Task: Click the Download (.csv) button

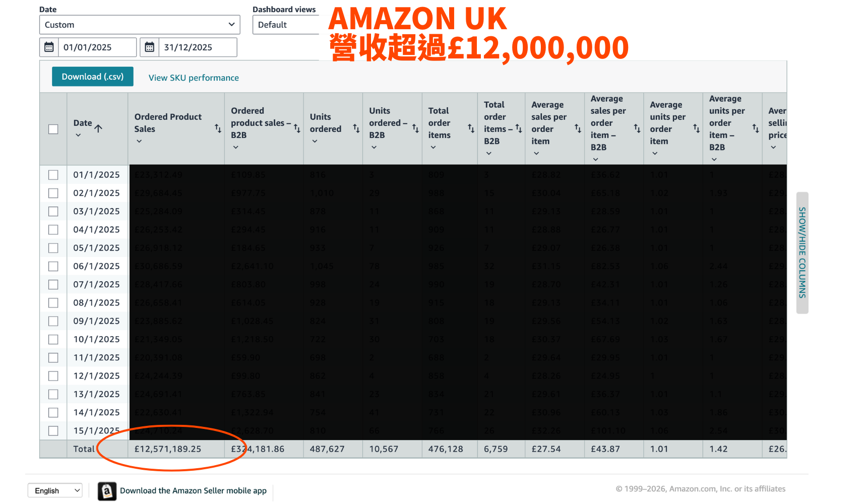Action: point(93,77)
